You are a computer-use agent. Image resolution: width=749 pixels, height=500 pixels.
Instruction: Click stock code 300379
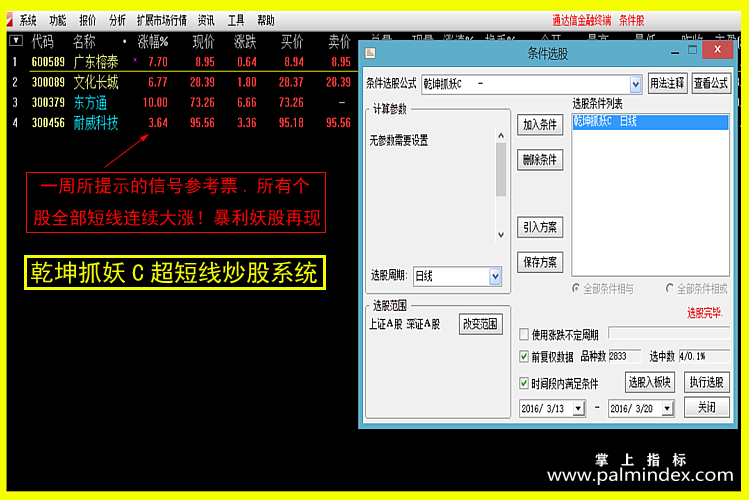(48, 103)
